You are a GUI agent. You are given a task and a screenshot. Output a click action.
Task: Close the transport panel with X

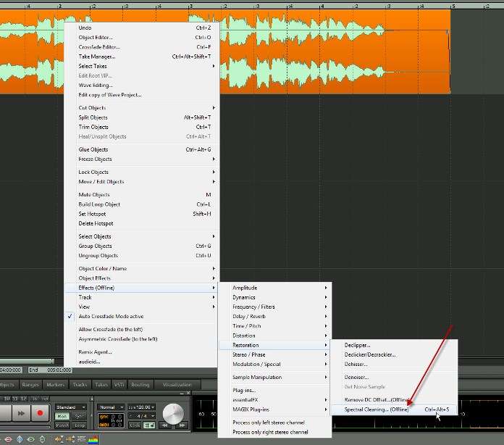(188, 393)
